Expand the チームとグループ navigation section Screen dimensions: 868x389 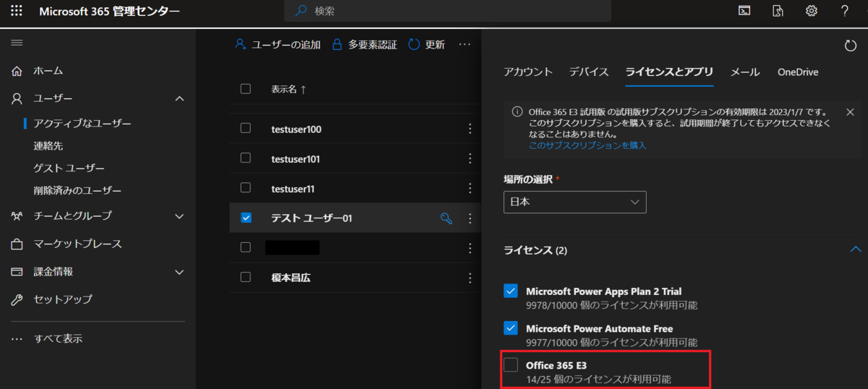pyautogui.click(x=180, y=215)
